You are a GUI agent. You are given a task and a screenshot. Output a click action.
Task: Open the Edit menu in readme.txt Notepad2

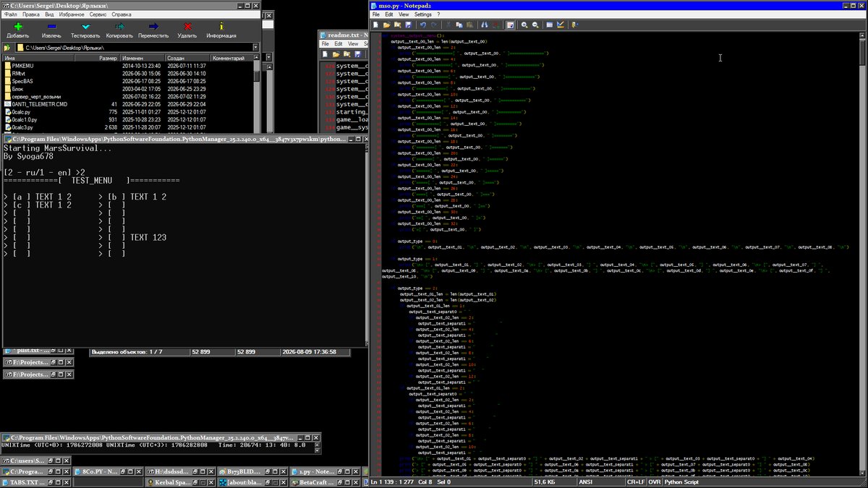(338, 44)
